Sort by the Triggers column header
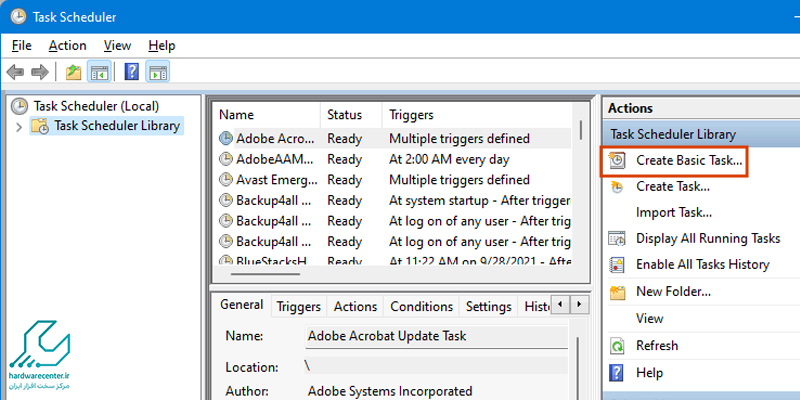This screenshot has width=800, height=400. coord(479,115)
